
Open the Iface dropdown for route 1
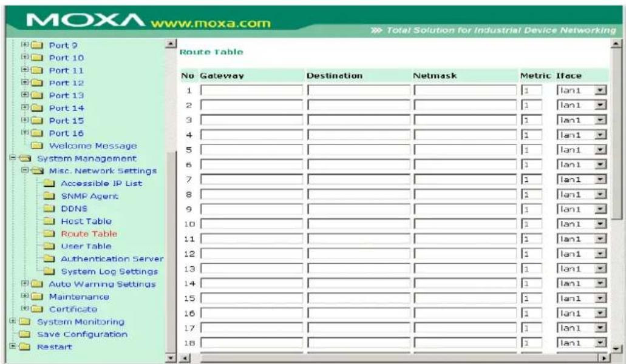pos(600,90)
